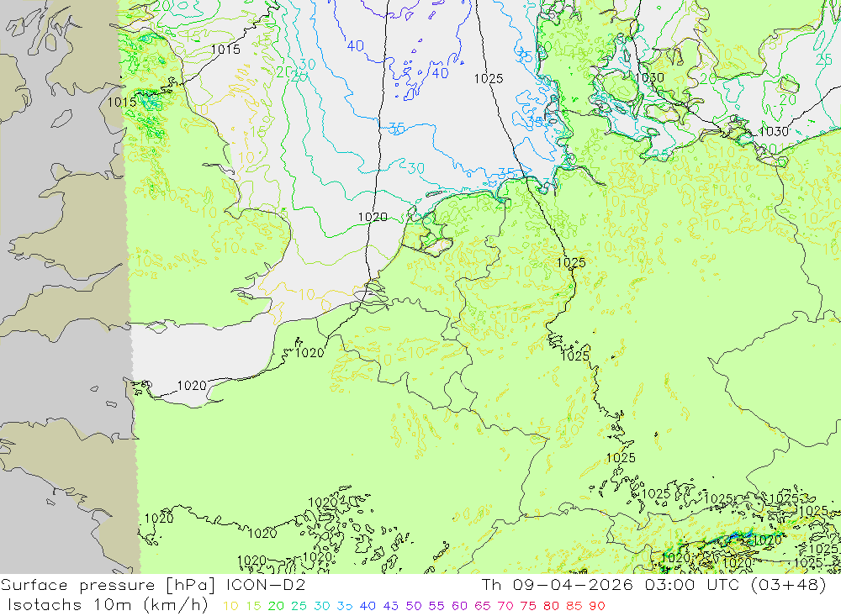841x616 pixels.
Task: Select the yellow '10' value in the isotach legend
Action: 230,606
